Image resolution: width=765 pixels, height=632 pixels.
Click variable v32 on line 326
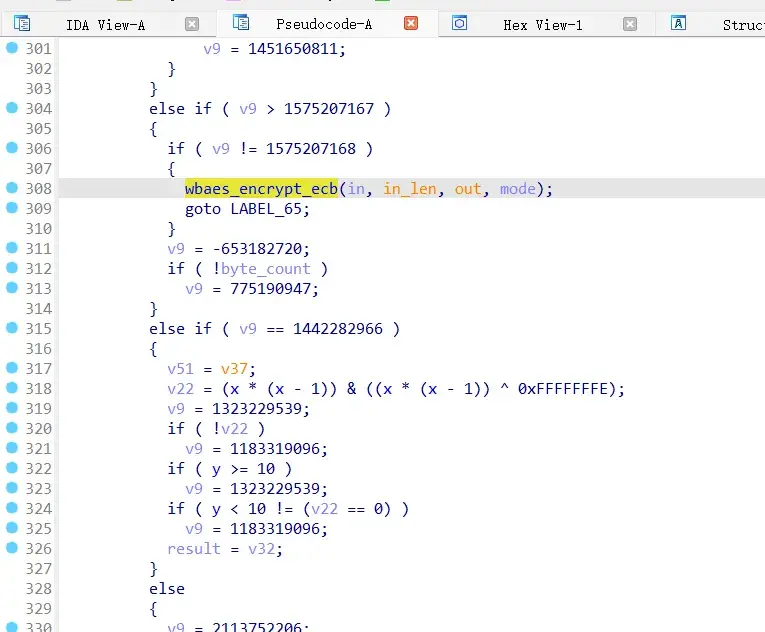[x=262, y=549]
